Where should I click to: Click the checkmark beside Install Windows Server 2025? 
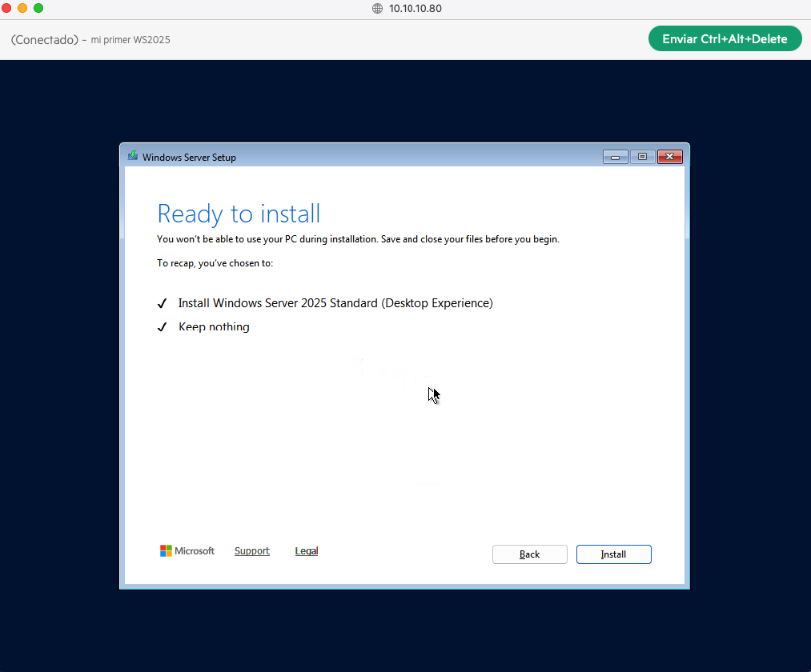(162, 303)
